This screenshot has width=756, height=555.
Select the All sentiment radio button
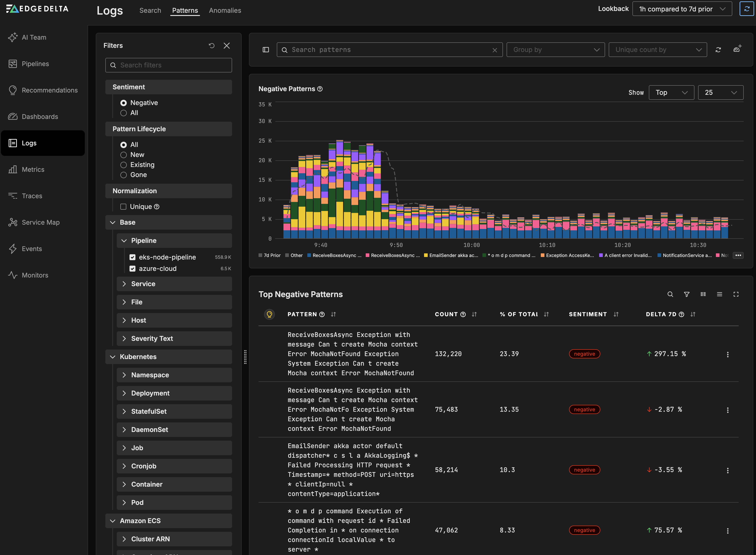[x=124, y=113]
